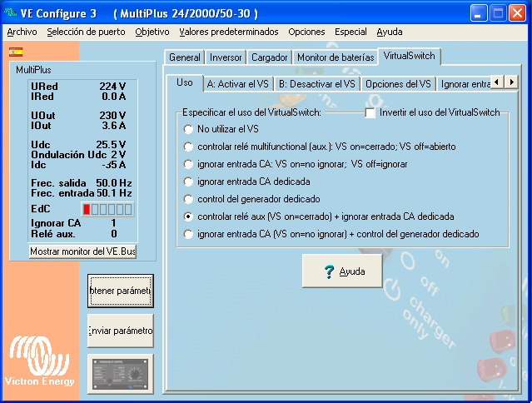Click the Udc 25.5 V reading
Screen dimensions: 532x403
tap(79, 145)
